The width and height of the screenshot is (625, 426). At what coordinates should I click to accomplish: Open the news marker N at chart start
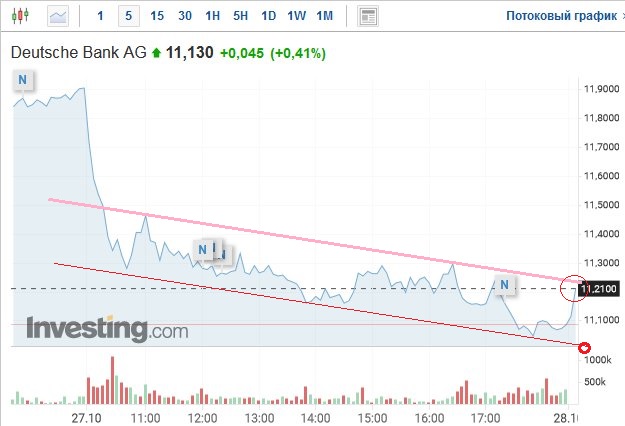click(23, 80)
